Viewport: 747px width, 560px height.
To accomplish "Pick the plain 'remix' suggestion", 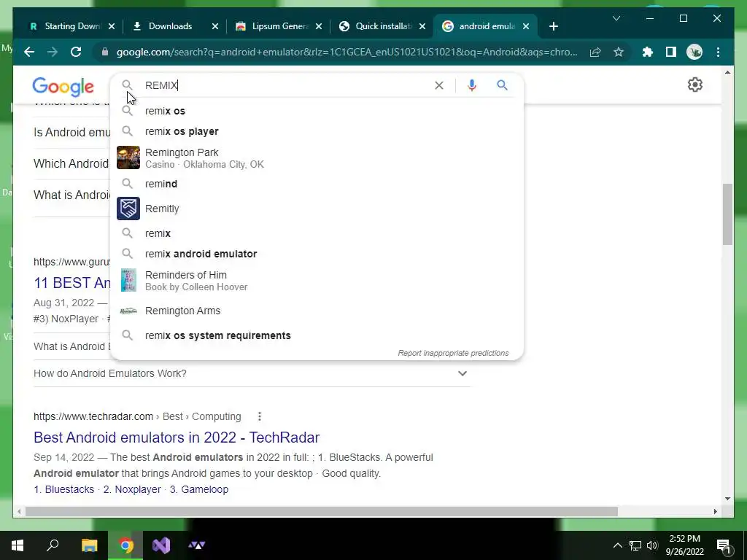I will coord(317,233).
